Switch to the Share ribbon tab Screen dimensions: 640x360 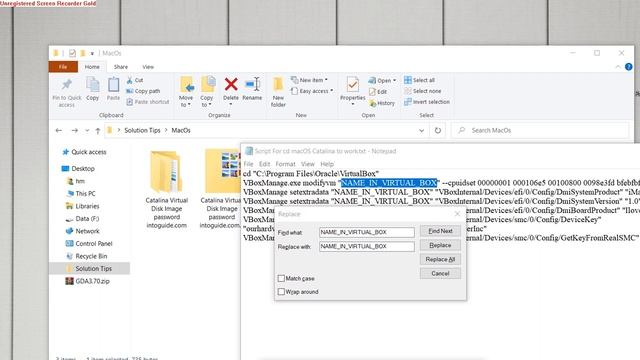coord(121,67)
